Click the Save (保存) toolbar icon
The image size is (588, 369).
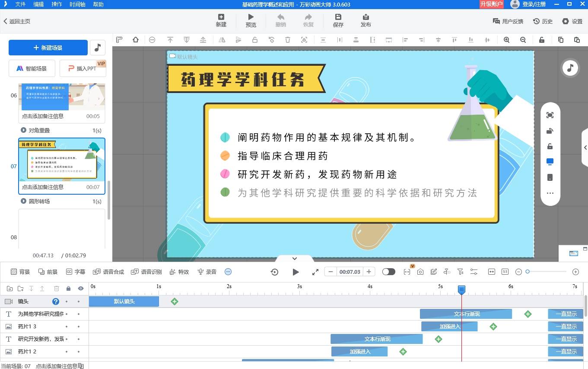coord(338,20)
